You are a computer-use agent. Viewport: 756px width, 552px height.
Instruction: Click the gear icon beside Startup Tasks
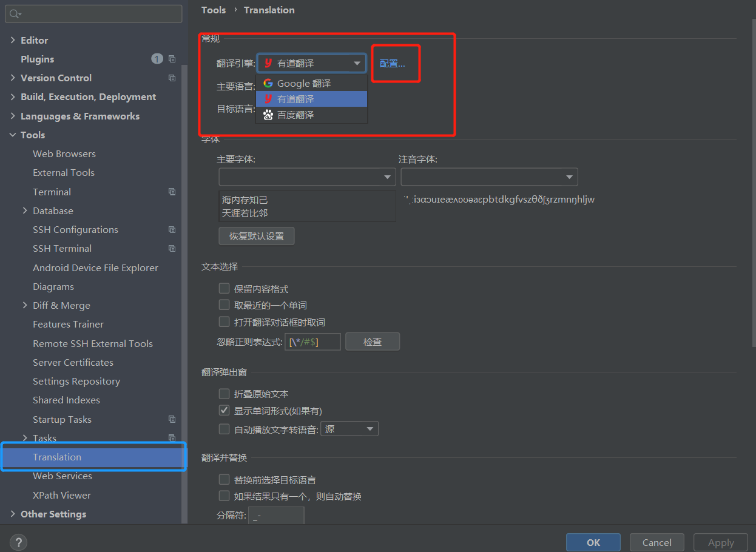(x=172, y=419)
